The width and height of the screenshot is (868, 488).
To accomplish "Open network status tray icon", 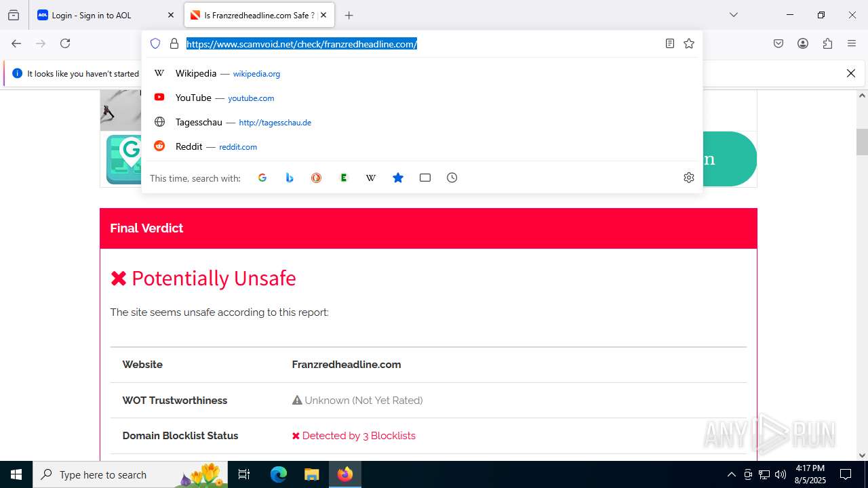I will tap(764, 474).
